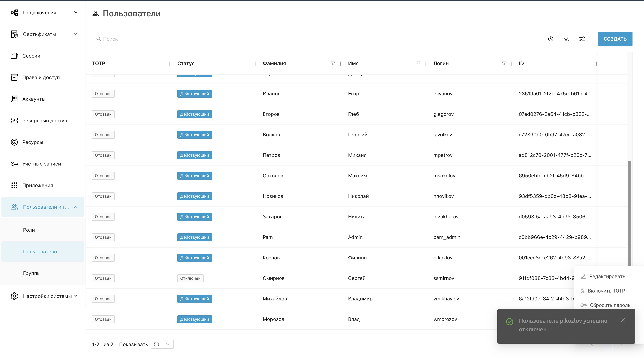Click the refresh table icon
The height and width of the screenshot is (358, 644).
click(x=551, y=39)
